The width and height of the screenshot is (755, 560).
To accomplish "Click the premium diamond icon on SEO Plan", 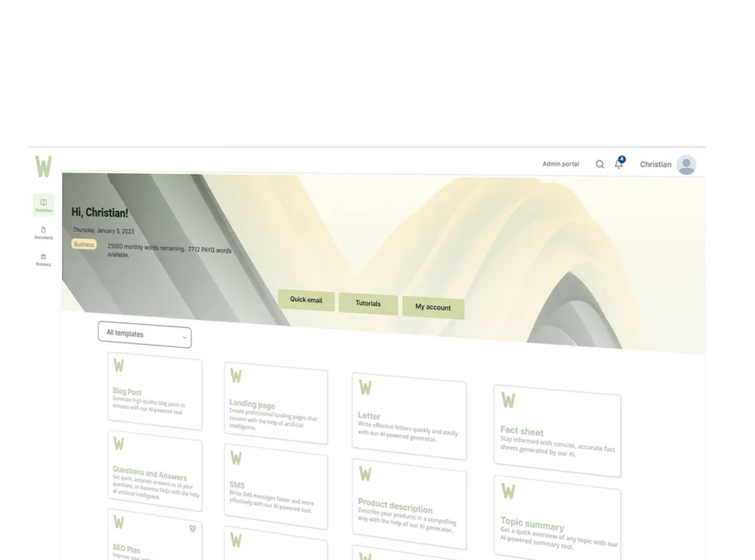I will pos(192,529).
